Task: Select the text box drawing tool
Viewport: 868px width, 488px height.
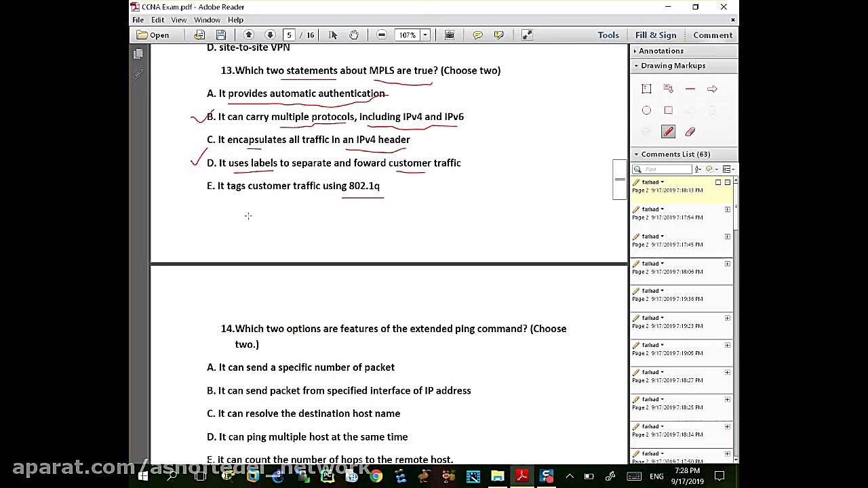Action: [646, 89]
